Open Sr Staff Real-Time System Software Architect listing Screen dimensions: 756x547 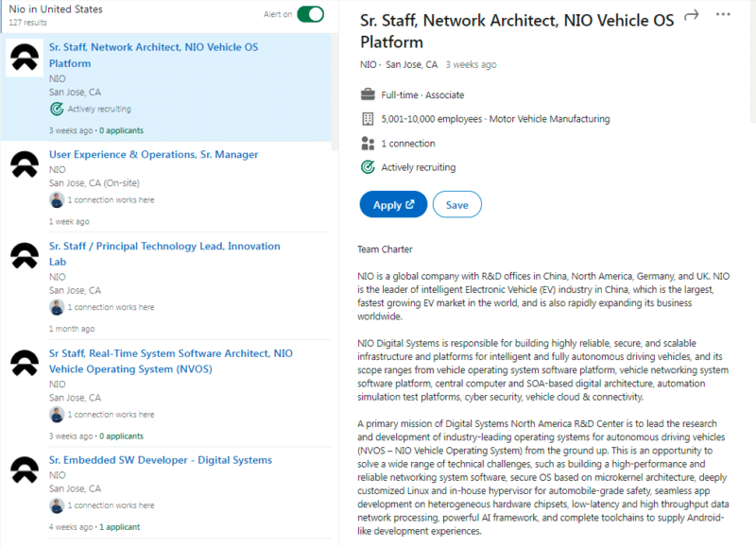[x=171, y=362]
